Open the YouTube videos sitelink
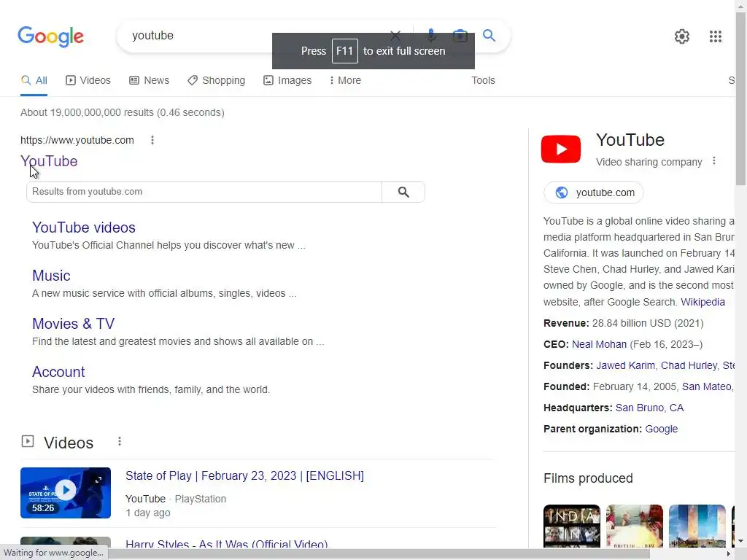This screenshot has height=560, width=747. [84, 227]
